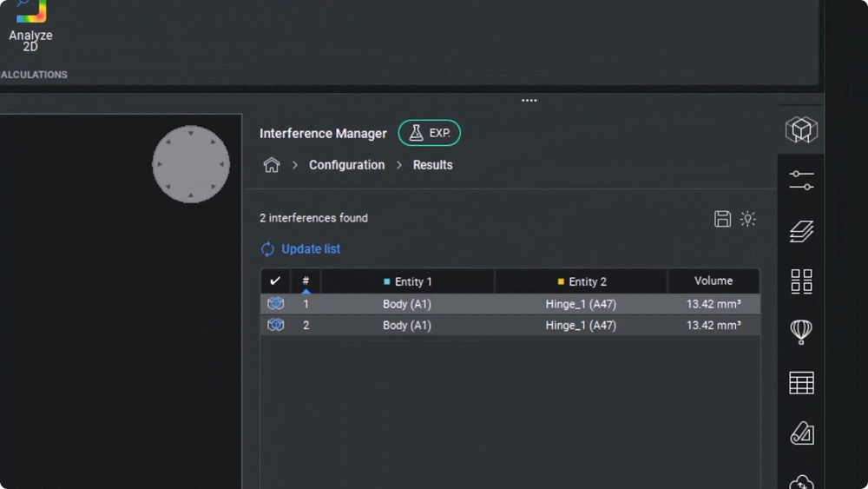Open the rolled drawing sheet panel in the sidebar
Viewport: 868px width, 489px height.
pos(801,433)
